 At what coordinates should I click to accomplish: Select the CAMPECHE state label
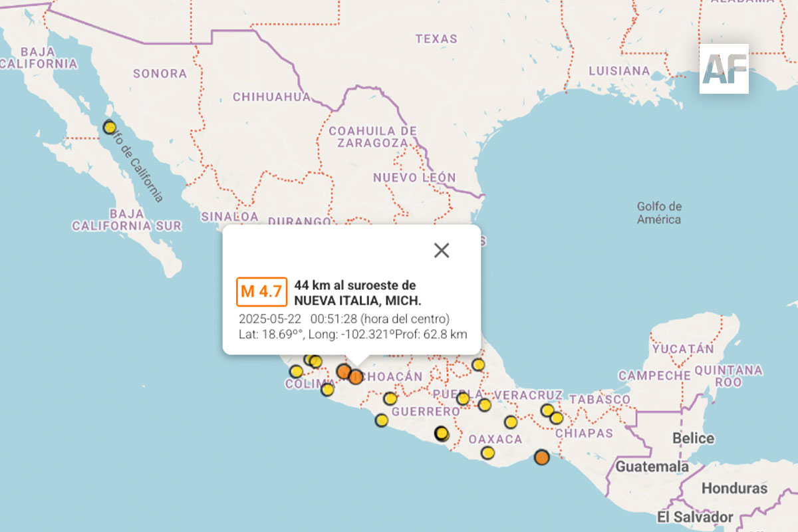point(654,376)
